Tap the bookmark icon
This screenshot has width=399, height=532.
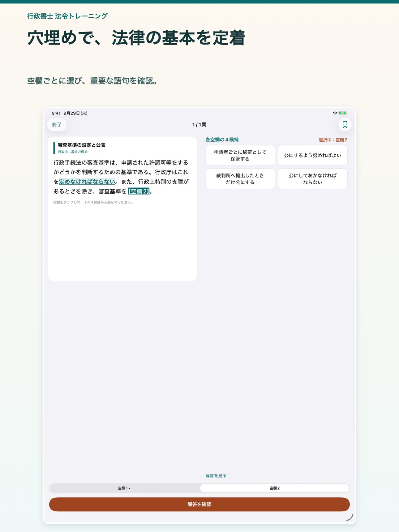pos(345,125)
